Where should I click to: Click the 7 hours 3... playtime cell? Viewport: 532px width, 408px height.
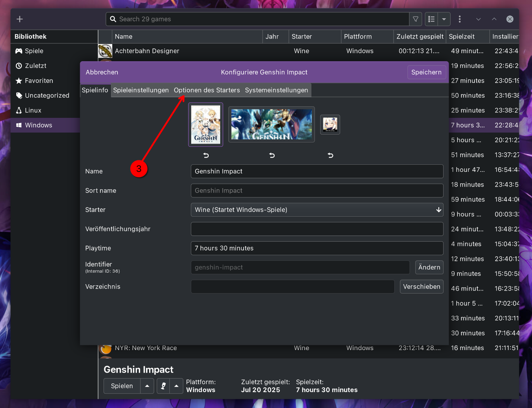tap(468, 125)
